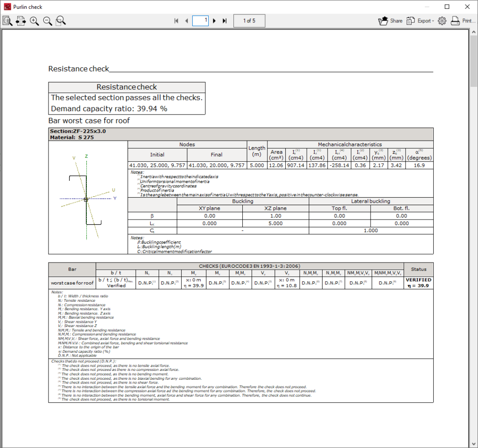Click 'Bar worst case for roof' heading
Image resolution: width=478 pixels, height=448 pixels.
89,121
